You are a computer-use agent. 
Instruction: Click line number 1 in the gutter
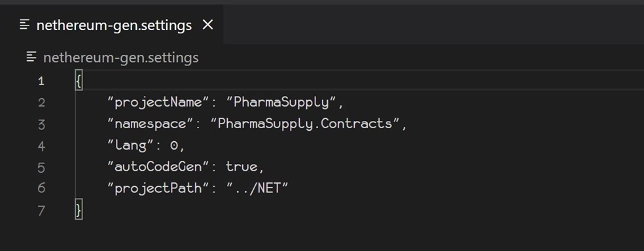point(41,81)
